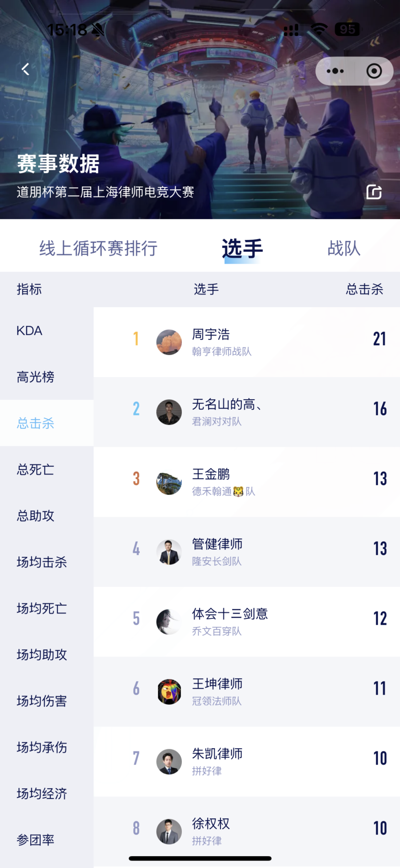Tap 王坤律师's rainbow avatar icon
Screen dimensions: 400x868
coord(169,692)
